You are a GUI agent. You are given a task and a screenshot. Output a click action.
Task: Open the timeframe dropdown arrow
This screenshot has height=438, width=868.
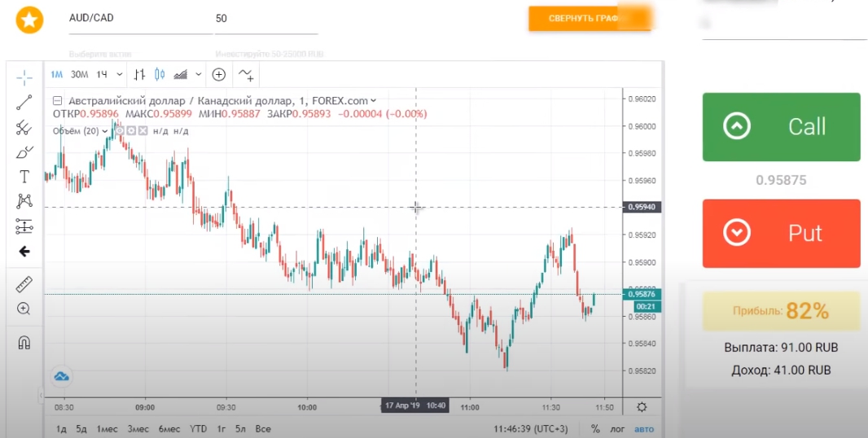pyautogui.click(x=119, y=74)
